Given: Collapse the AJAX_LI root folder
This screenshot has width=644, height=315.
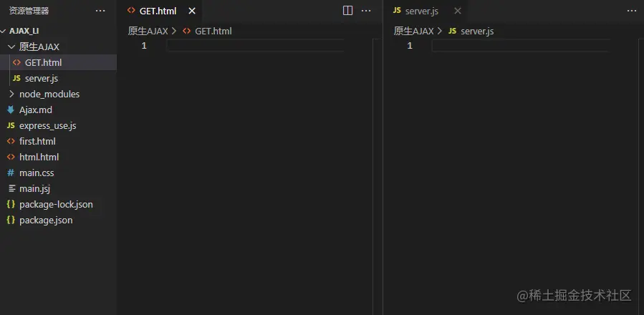Looking at the screenshot, I should click(x=58, y=31).
